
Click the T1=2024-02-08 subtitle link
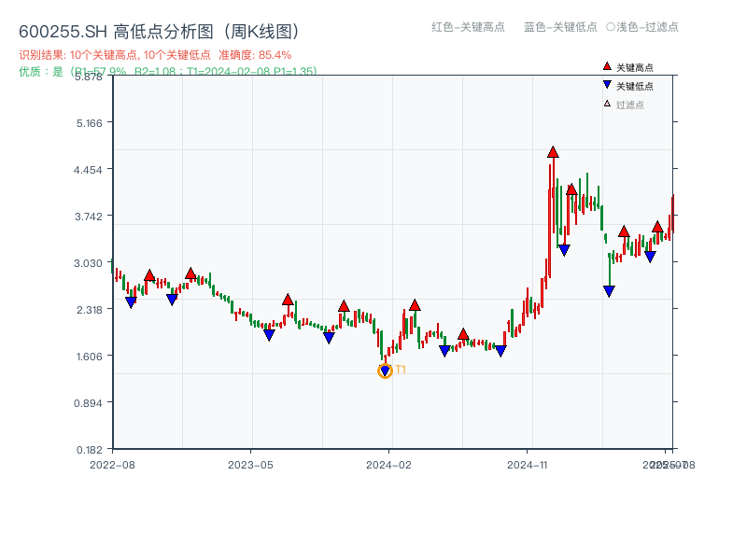pyautogui.click(x=231, y=72)
